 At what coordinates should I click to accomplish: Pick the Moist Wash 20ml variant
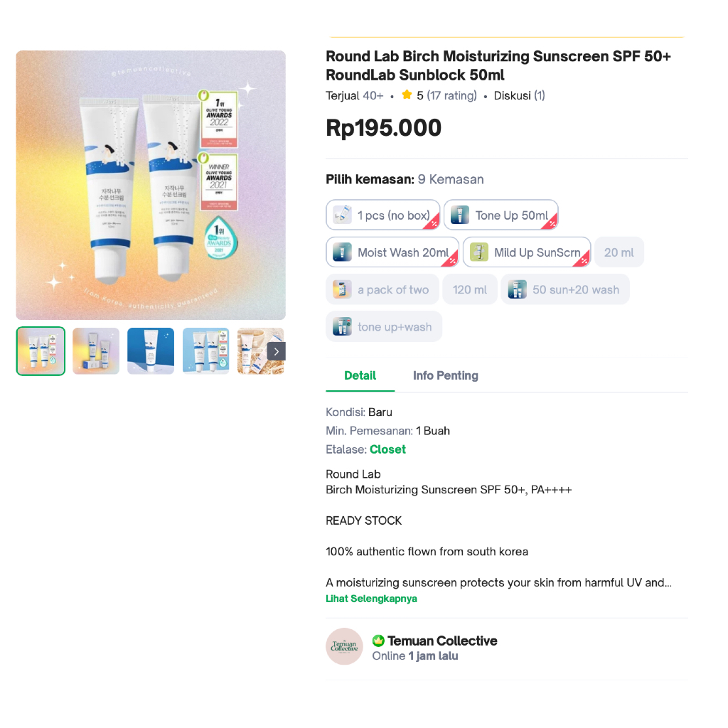(392, 252)
